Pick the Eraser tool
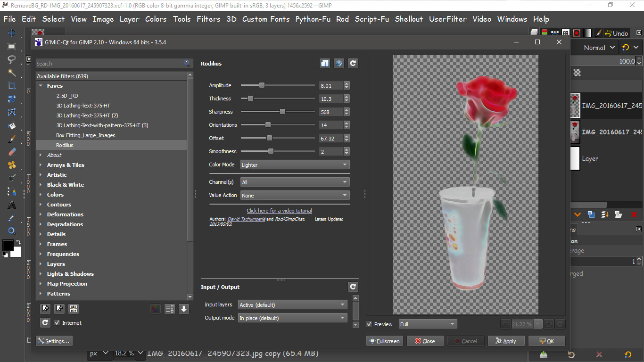Image resolution: width=644 pixels, height=362 pixels. pos(12,152)
